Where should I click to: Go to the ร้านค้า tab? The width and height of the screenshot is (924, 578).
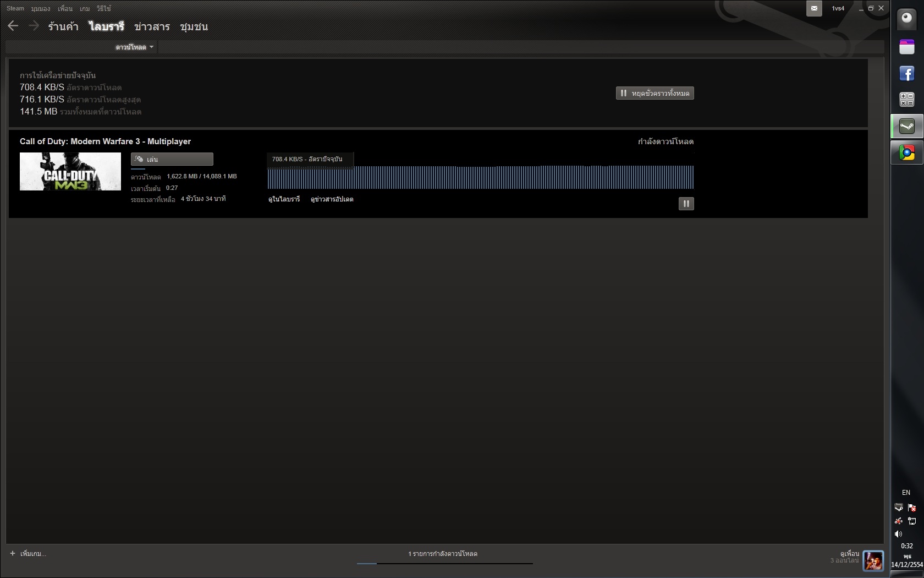[x=63, y=26]
